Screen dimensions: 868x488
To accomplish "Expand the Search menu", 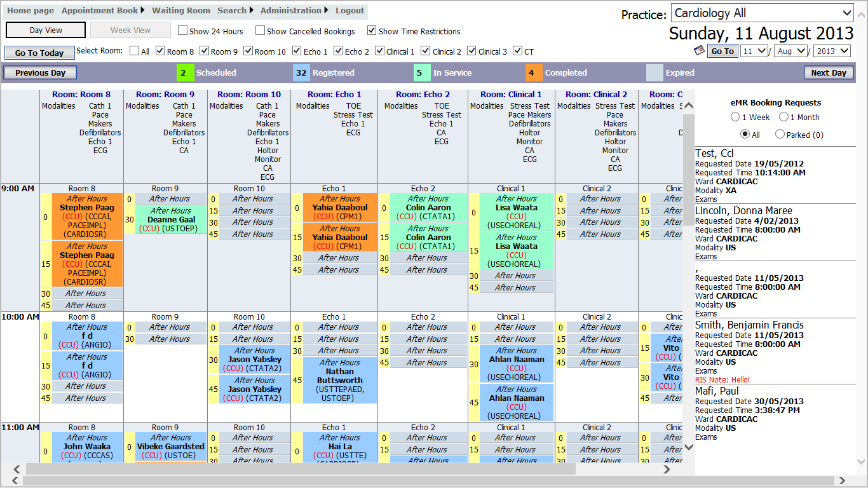I will tap(235, 10).
